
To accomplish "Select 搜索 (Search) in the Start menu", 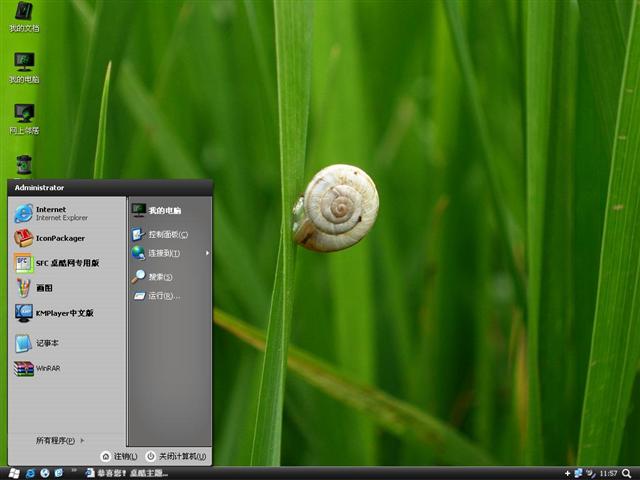I will 160,276.
